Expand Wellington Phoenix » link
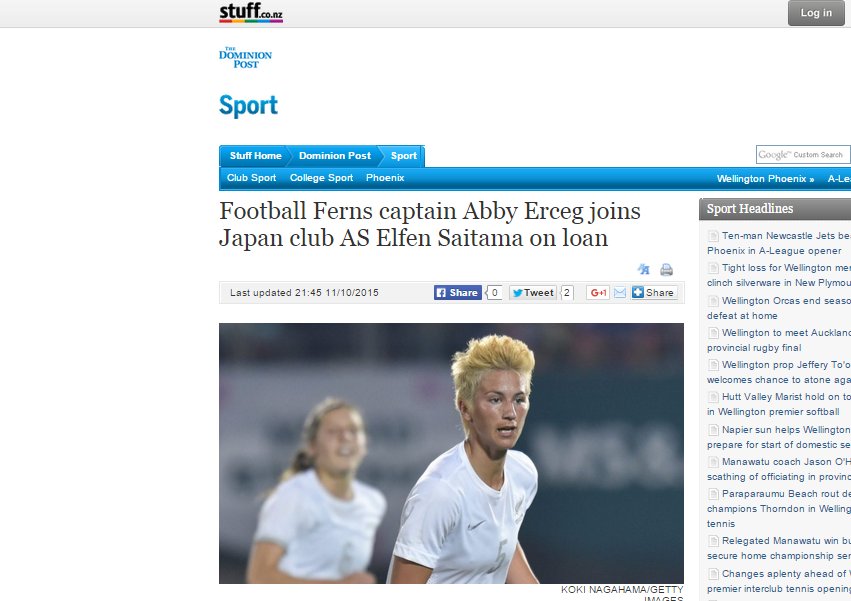The image size is (851, 601). [x=765, y=179]
